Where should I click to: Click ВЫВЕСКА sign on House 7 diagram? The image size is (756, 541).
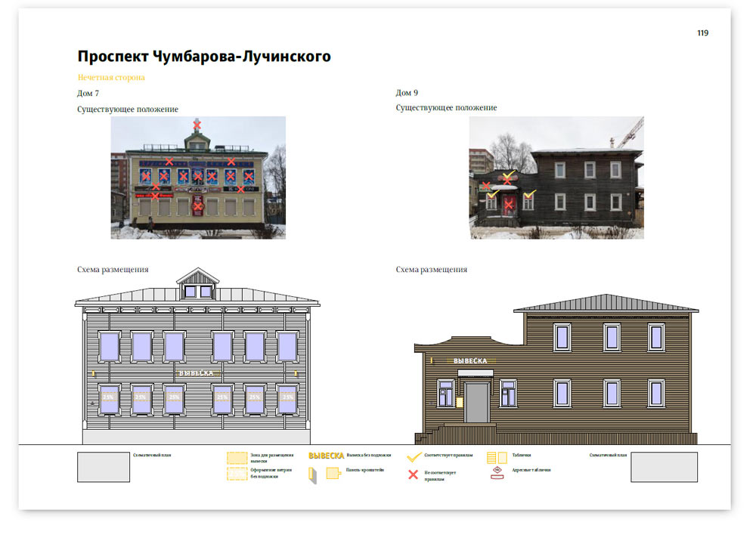pos(197,373)
